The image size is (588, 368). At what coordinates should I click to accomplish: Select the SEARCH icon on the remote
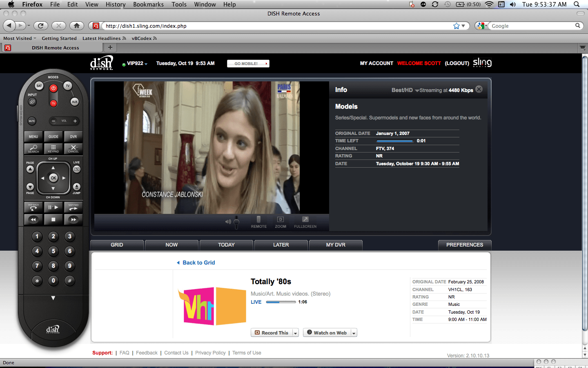click(33, 148)
